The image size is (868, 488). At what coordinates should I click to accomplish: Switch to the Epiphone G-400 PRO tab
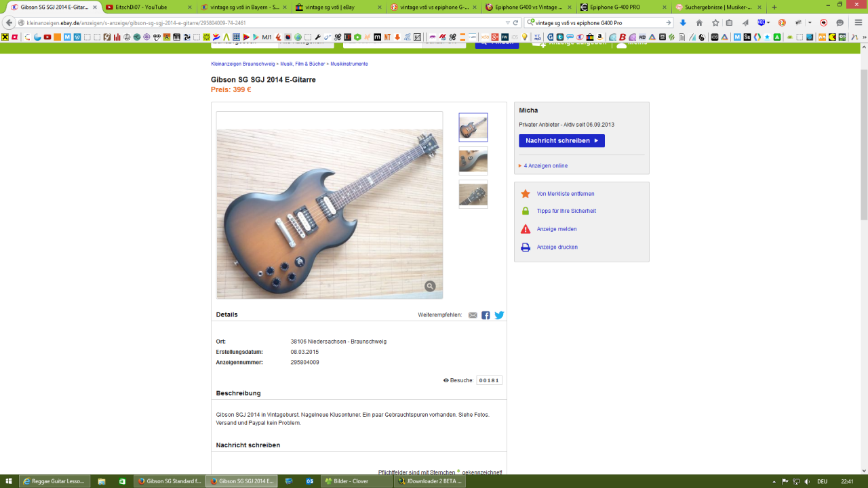tap(624, 7)
